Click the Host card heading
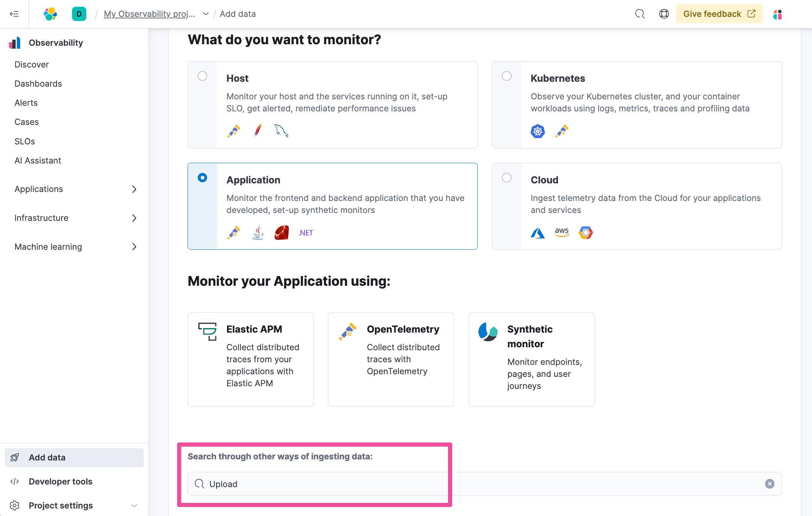This screenshot has height=516, width=812. (238, 78)
